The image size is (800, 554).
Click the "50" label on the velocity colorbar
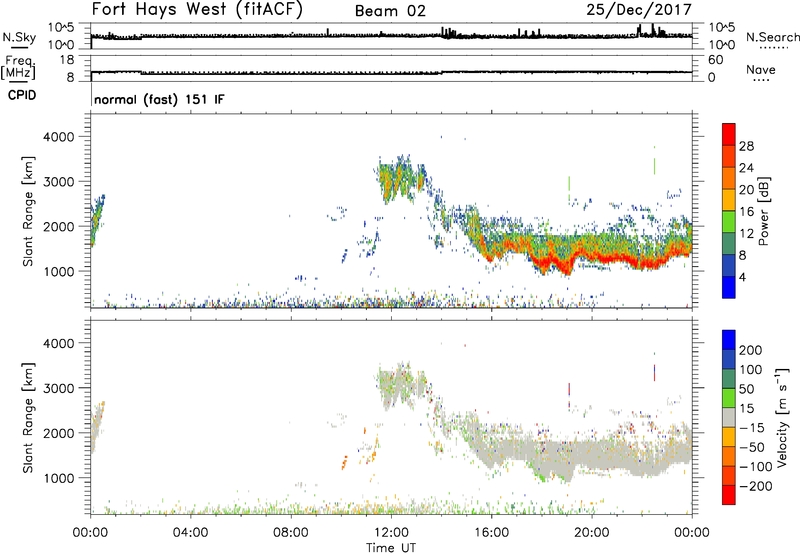click(x=746, y=389)
